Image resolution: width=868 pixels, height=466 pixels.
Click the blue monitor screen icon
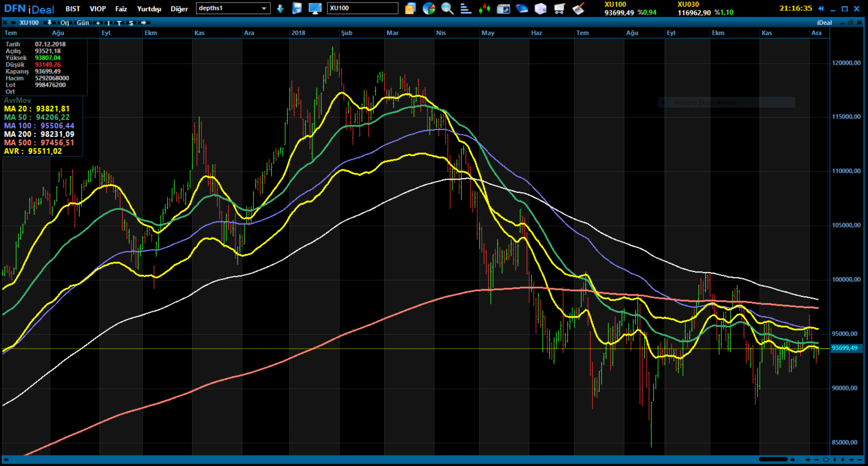pos(315,8)
